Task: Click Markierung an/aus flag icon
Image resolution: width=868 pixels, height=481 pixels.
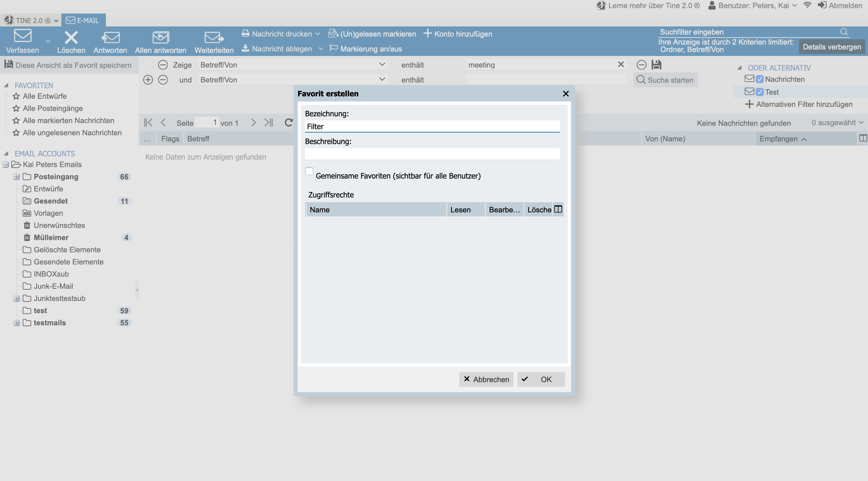Action: coord(334,49)
